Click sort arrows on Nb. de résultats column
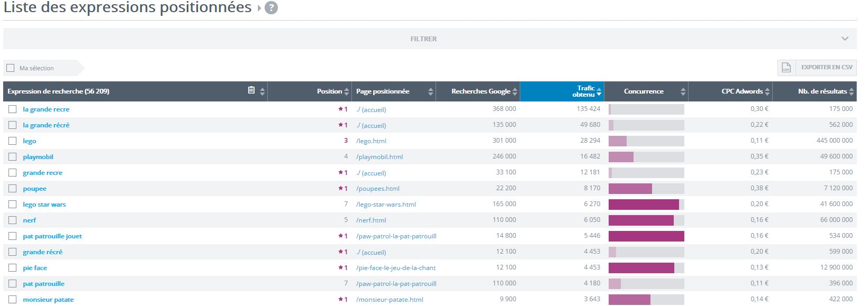868x306 pixels. pyautogui.click(x=851, y=91)
